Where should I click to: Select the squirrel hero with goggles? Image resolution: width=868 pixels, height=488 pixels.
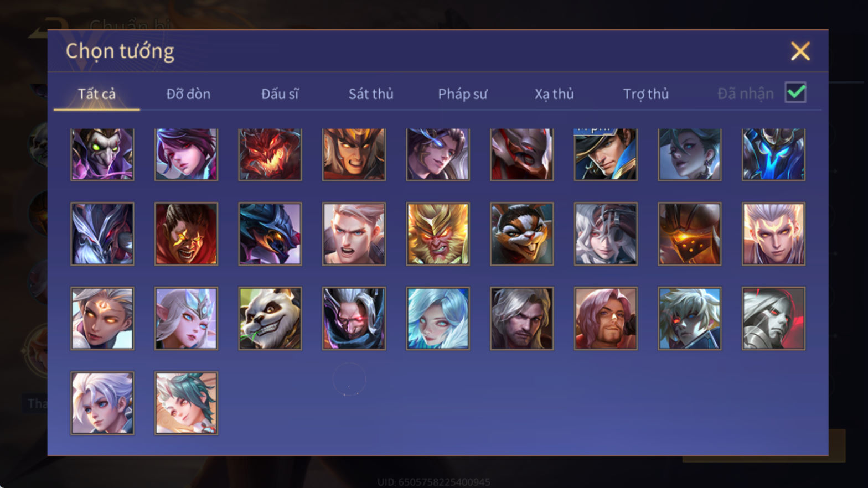click(521, 233)
